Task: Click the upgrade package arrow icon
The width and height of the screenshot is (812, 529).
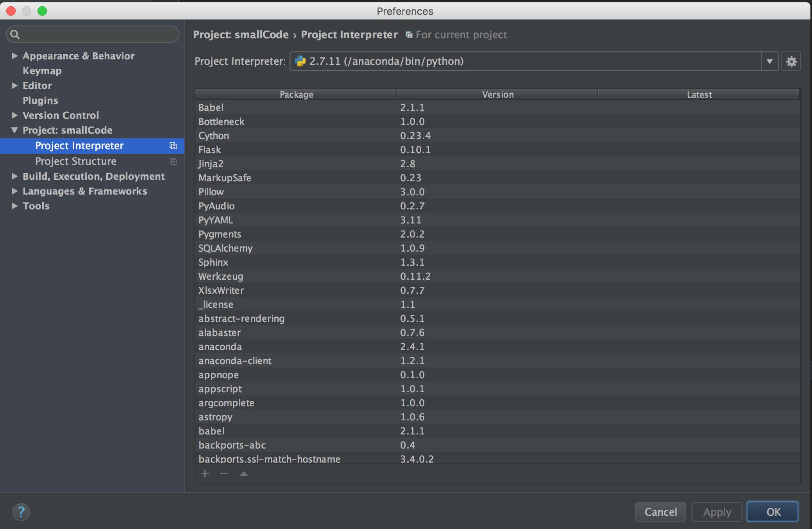Action: [243, 474]
